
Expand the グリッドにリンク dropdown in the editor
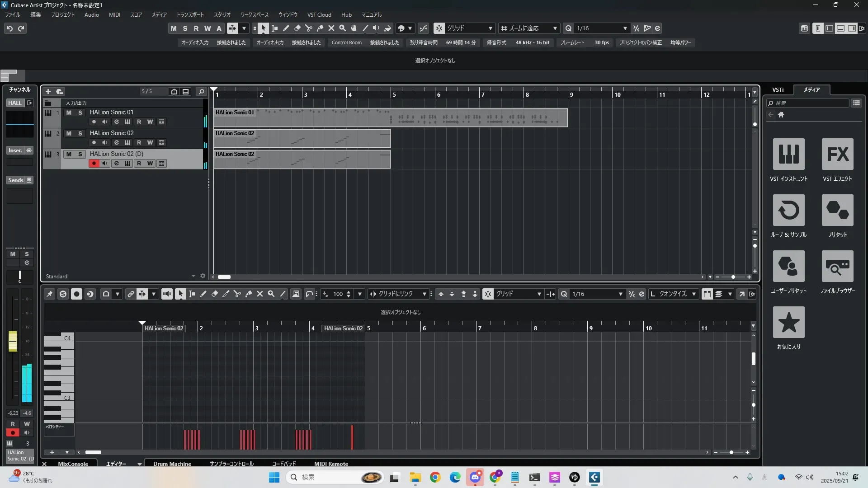coord(424,294)
